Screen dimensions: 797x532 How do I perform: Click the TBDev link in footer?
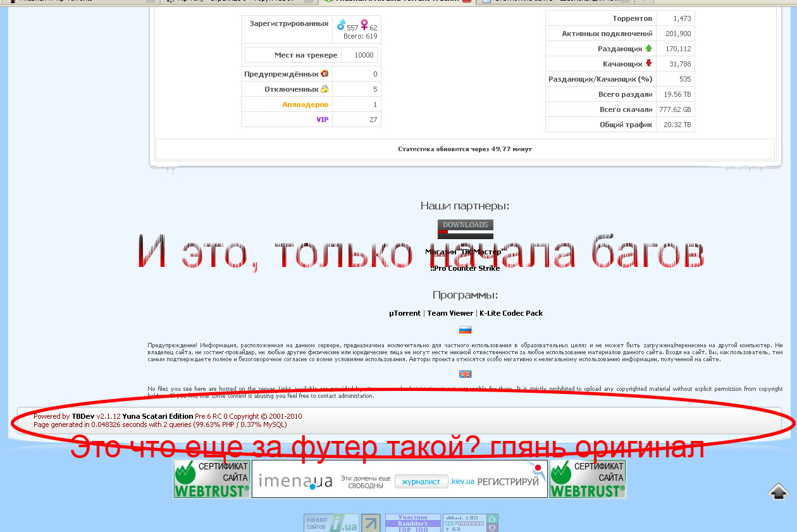click(x=83, y=416)
